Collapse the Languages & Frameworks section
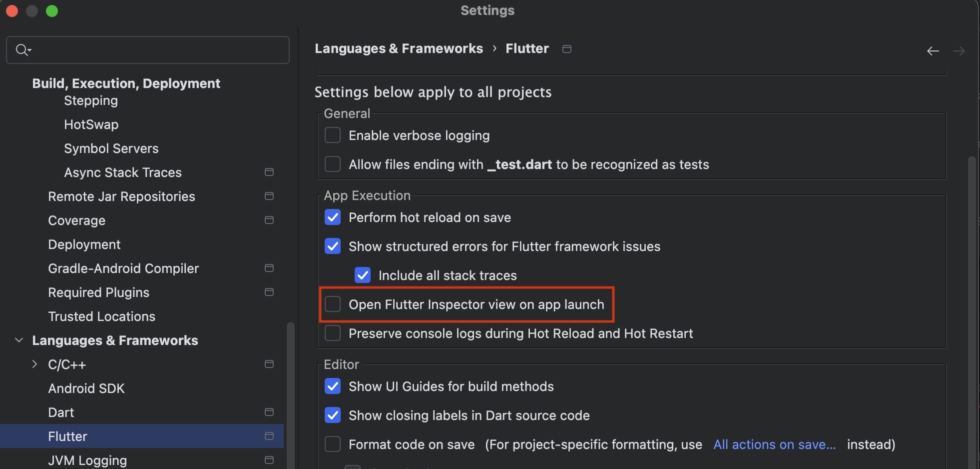The height and width of the screenshot is (469, 980). click(19, 340)
